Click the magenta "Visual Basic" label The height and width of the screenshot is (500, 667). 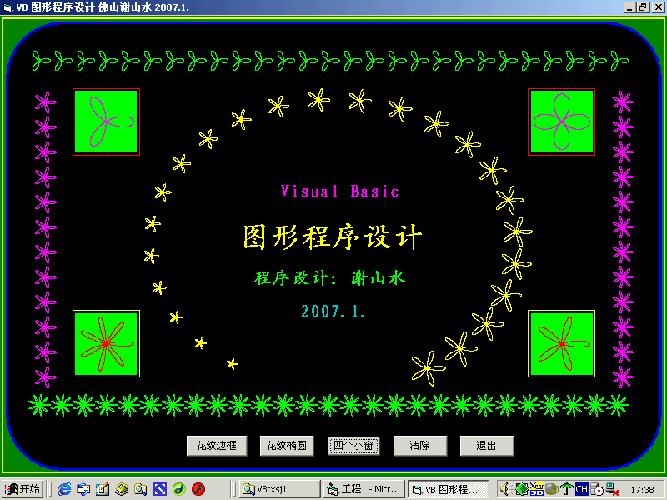tap(340, 191)
